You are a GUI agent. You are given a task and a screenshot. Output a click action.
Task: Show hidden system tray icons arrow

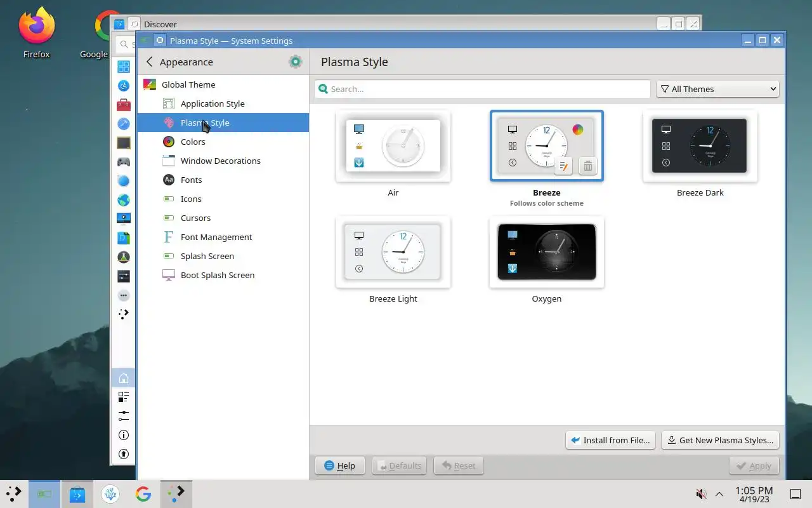click(719, 493)
